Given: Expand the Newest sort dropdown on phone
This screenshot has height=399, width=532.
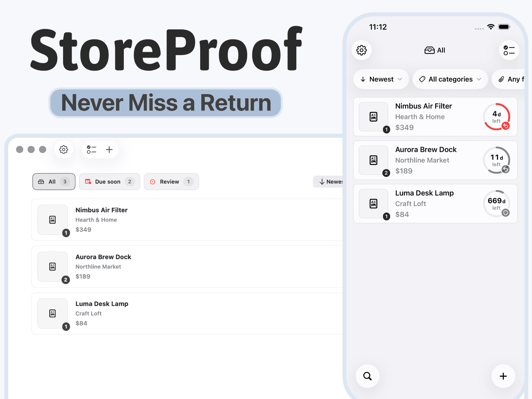Looking at the screenshot, I should [x=381, y=79].
